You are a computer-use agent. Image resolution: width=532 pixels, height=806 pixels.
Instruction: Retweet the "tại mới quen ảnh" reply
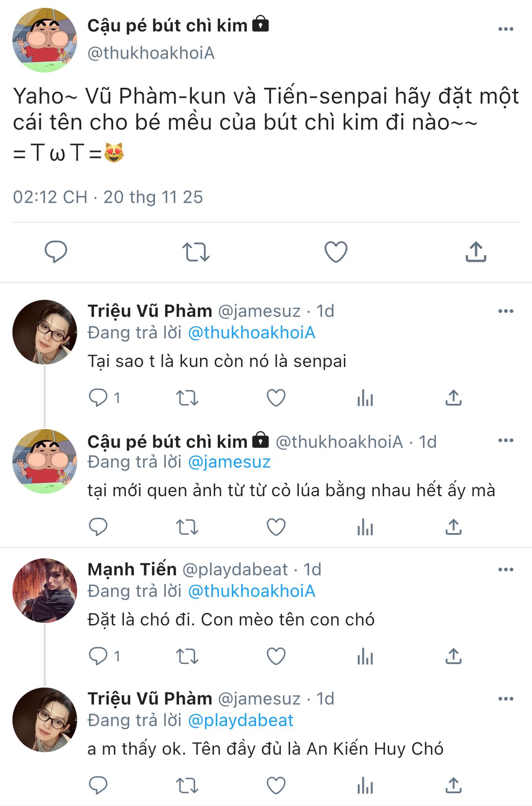click(187, 527)
